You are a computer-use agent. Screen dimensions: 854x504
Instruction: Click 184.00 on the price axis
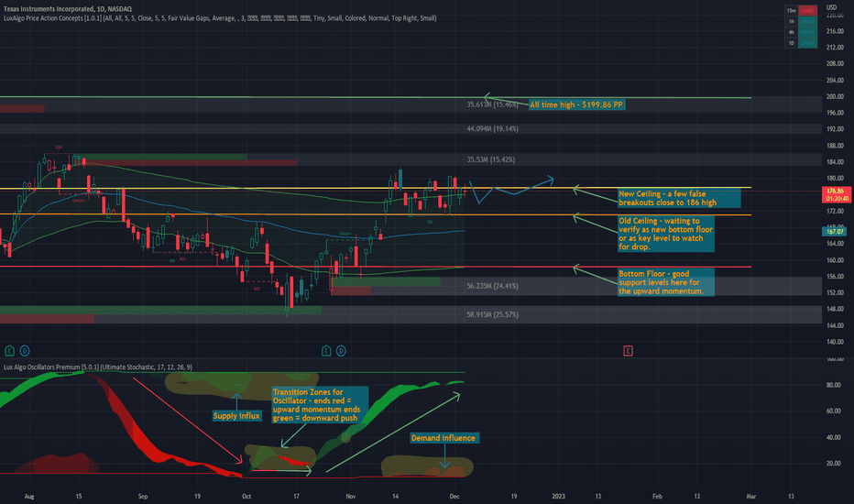(835, 162)
